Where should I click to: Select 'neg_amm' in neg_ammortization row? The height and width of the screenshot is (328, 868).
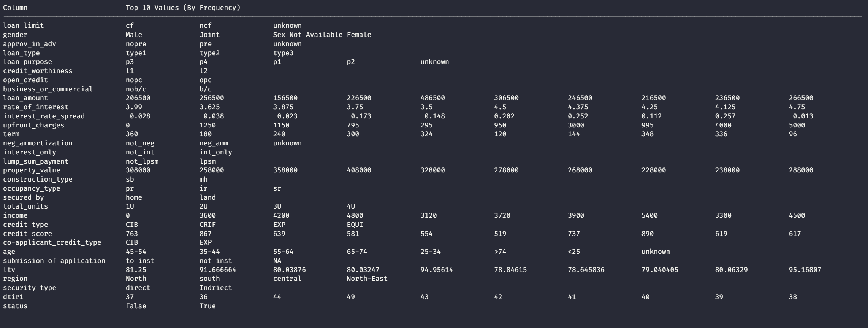coord(214,143)
